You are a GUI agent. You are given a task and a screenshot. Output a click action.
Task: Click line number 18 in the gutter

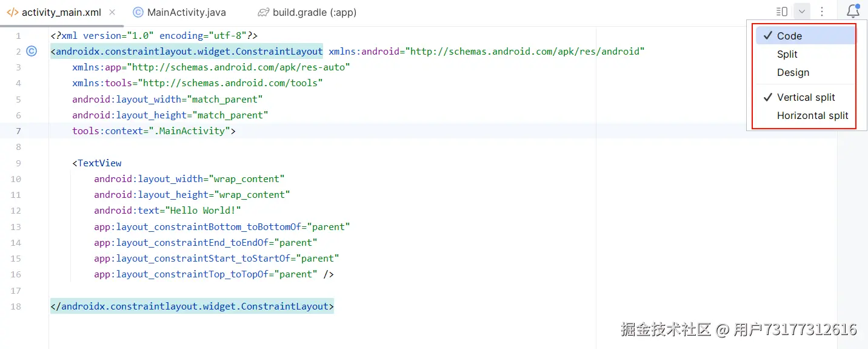[x=16, y=306]
